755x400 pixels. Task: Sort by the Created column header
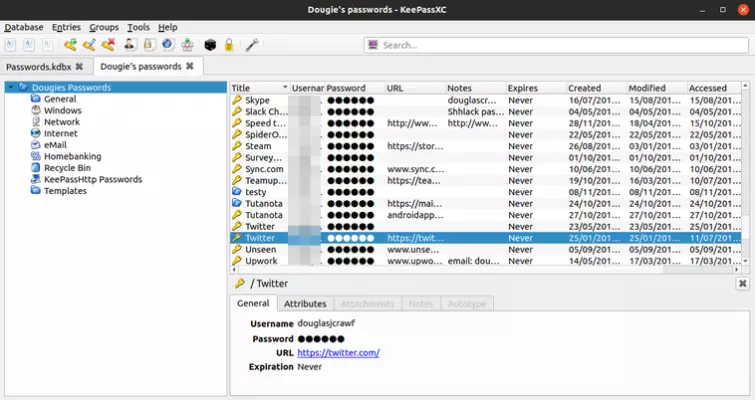pos(596,88)
